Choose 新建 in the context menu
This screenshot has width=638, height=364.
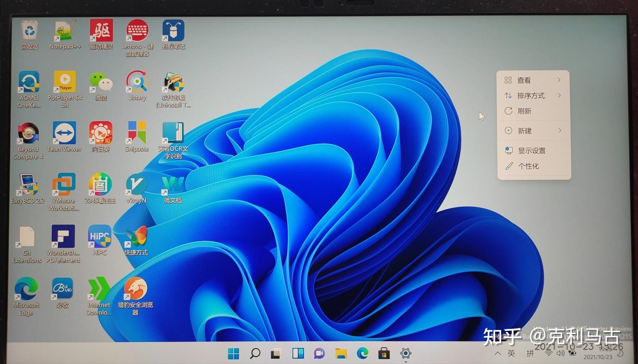click(534, 131)
